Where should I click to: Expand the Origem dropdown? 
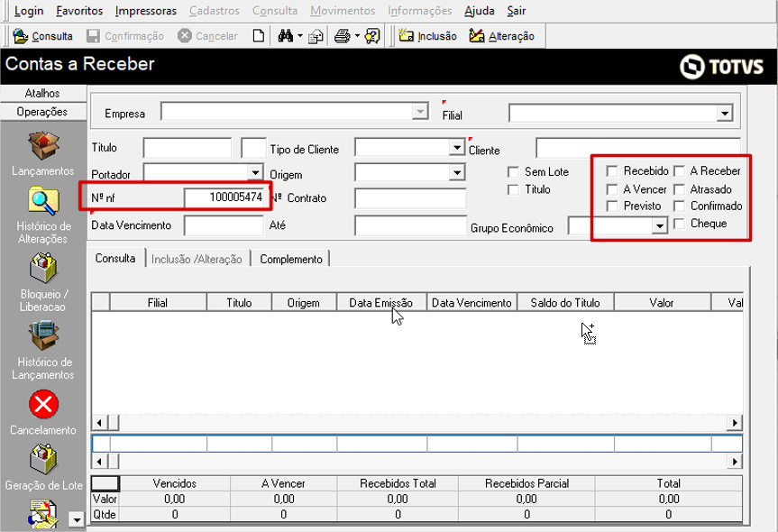coord(456,173)
